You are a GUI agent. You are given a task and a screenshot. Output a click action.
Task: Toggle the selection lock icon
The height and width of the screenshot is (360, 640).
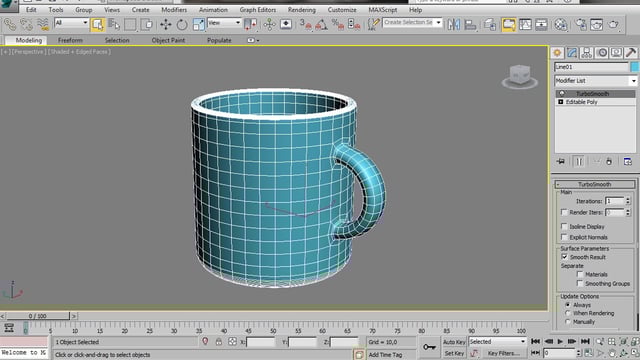tap(219, 342)
